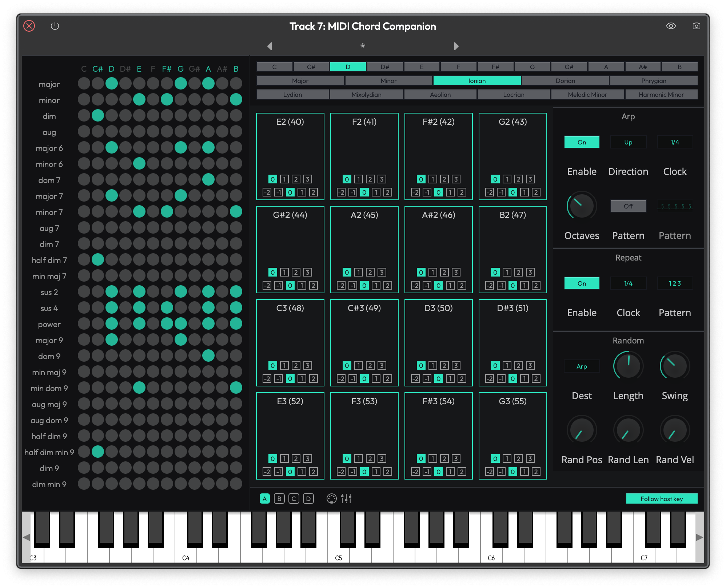726x588 pixels.
Task: Toggle Follow host key
Action: point(662,498)
